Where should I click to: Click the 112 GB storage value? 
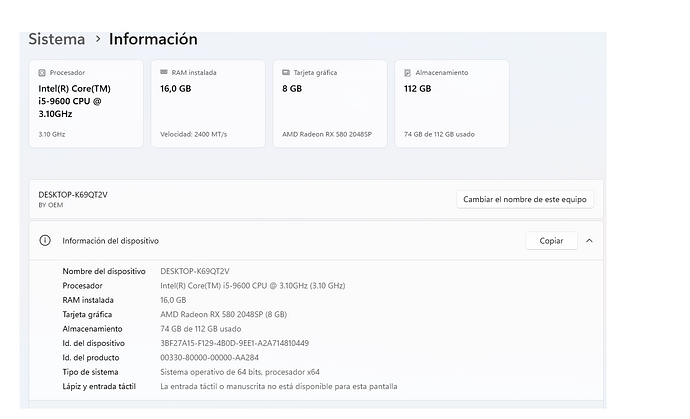tap(418, 88)
